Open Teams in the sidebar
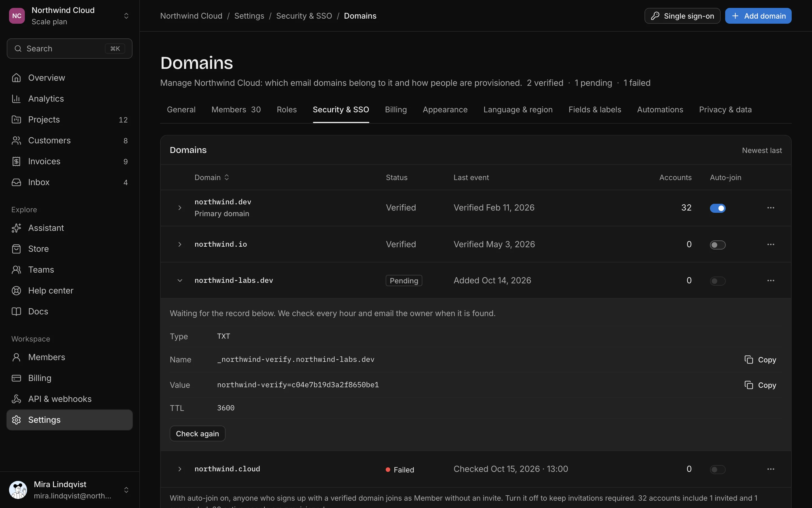Image resolution: width=812 pixels, height=508 pixels. 69,270
